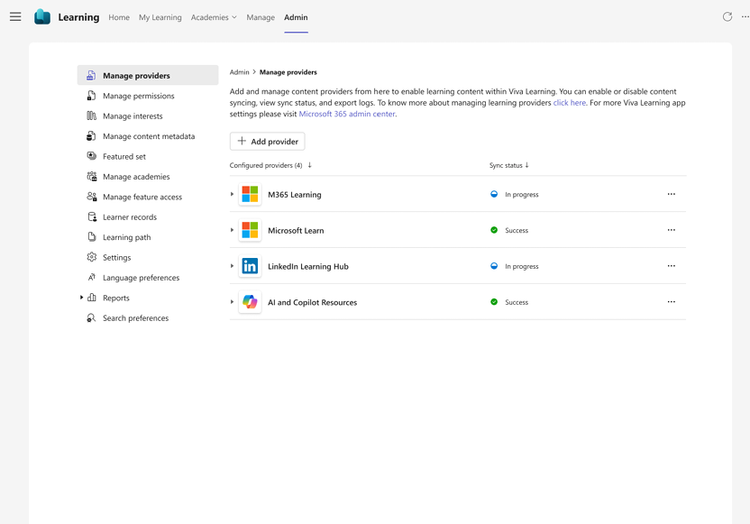Open Settings in the admin sidebar

pyautogui.click(x=117, y=257)
